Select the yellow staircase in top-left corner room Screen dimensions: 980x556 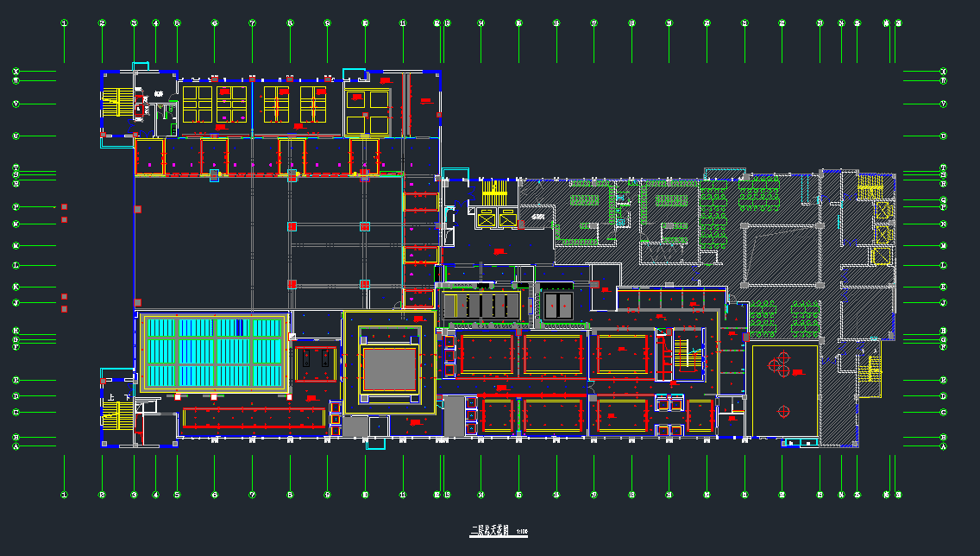click(x=117, y=103)
